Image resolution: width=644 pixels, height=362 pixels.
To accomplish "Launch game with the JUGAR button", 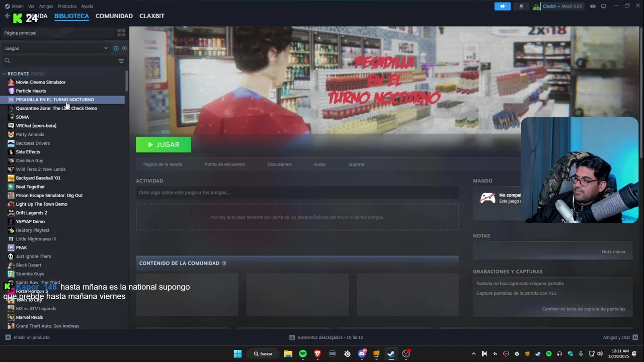I will tap(164, 145).
